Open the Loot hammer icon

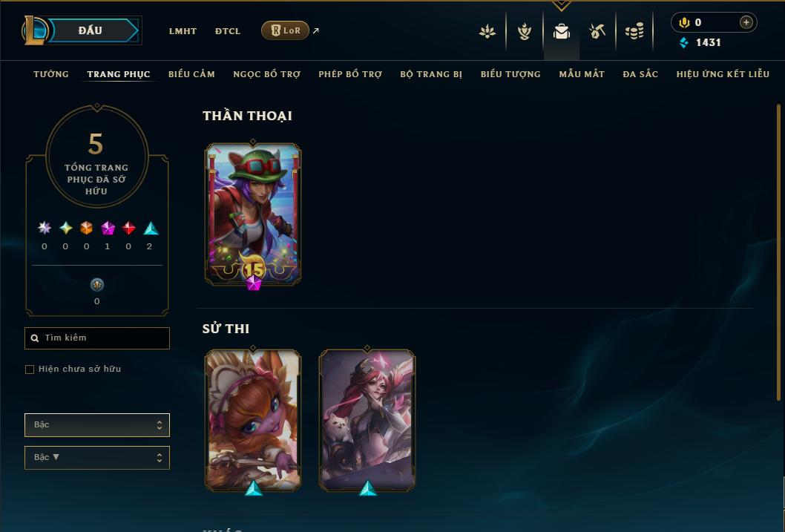click(597, 31)
